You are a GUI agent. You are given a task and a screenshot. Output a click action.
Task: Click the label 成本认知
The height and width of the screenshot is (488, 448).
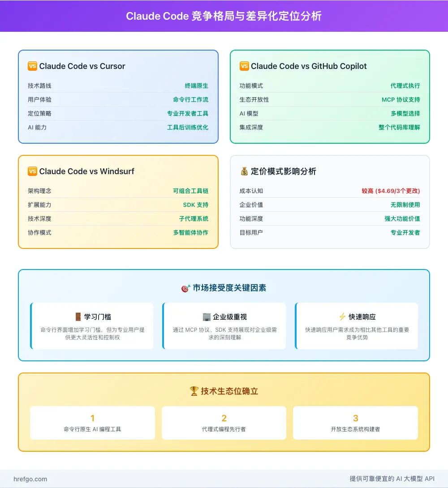(x=251, y=191)
